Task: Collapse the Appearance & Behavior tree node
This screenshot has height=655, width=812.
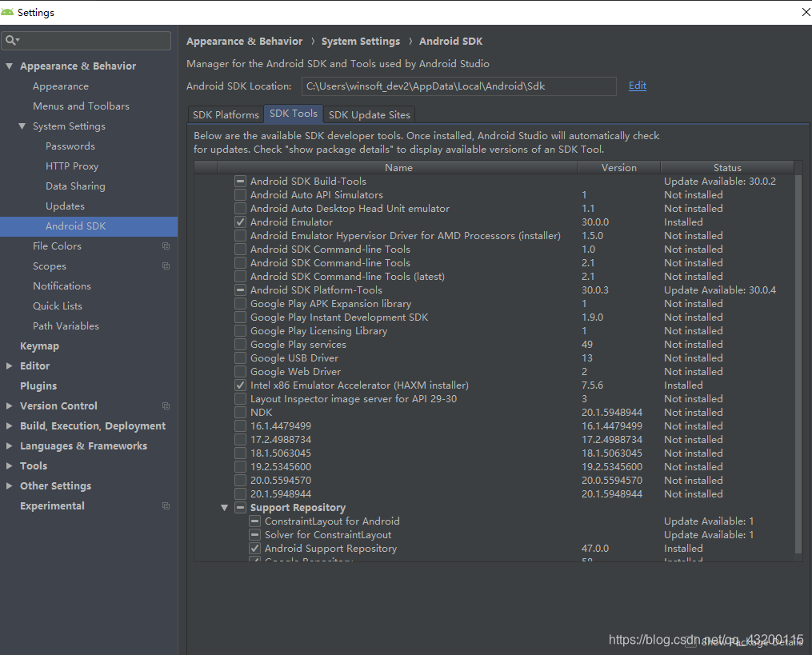Action: (9, 66)
